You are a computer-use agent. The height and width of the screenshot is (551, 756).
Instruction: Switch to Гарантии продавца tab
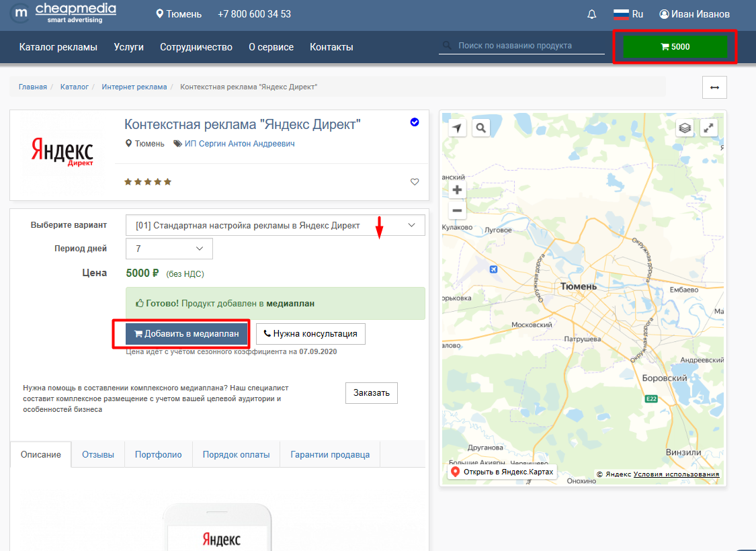(x=330, y=455)
